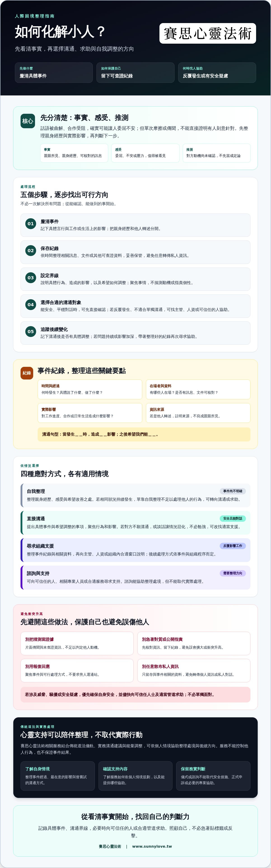This screenshot has width=271, height=868.
Task: Select step number 05 circle
Action: tap(31, 332)
